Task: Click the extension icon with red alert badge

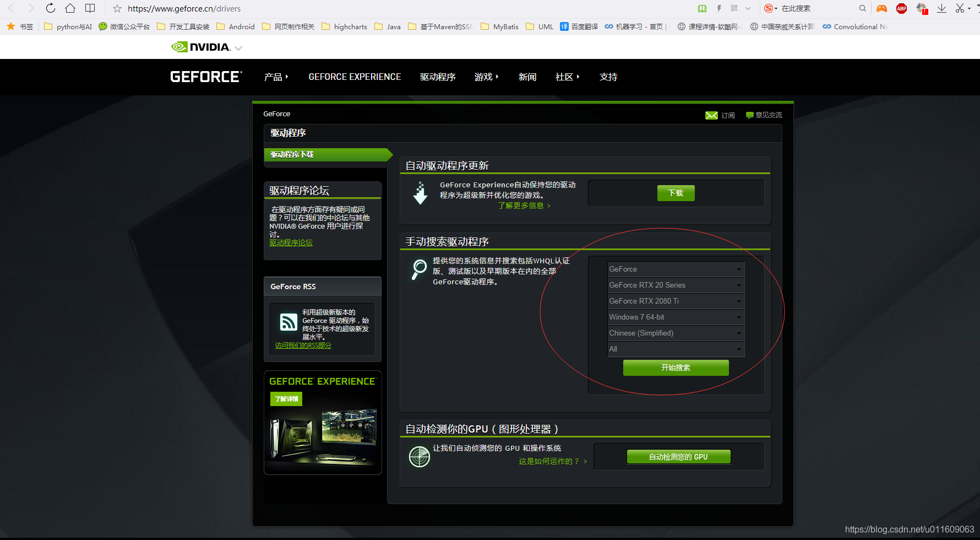Action: coord(922,8)
